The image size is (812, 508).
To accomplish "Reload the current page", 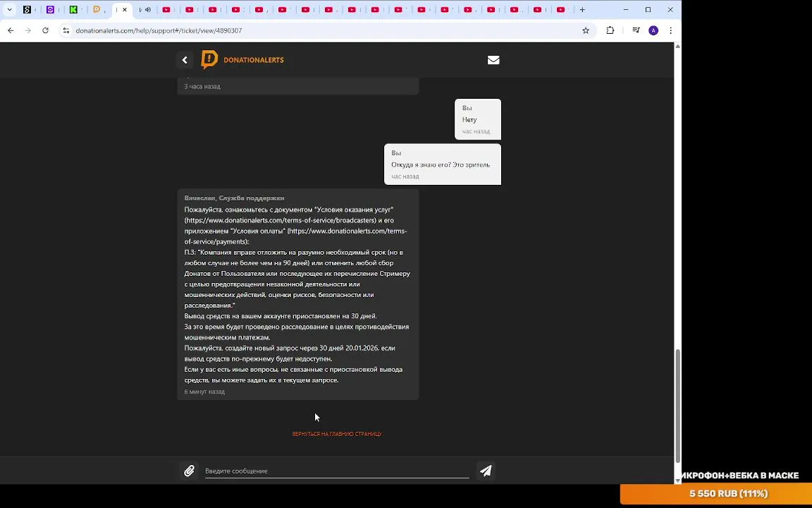I will click(46, 30).
